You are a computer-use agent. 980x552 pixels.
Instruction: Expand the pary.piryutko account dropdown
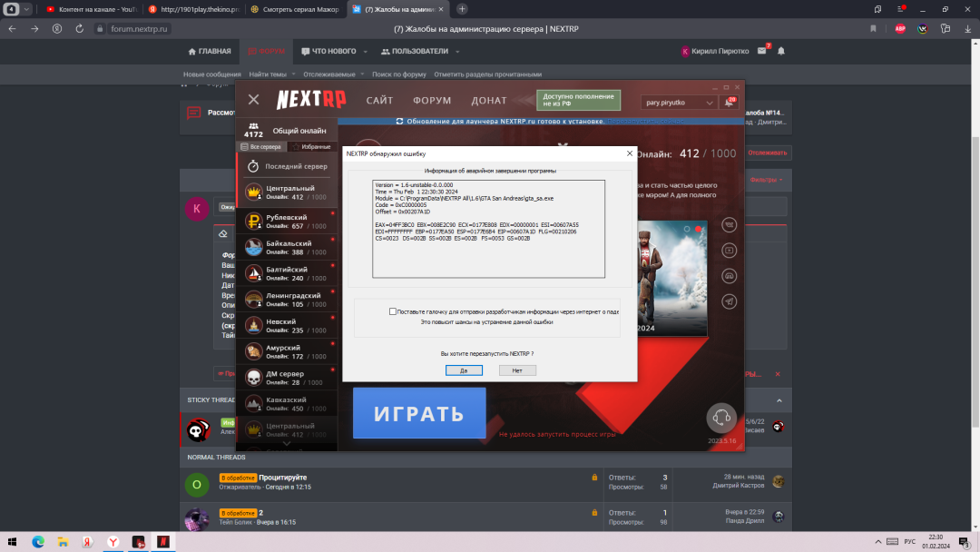click(x=678, y=103)
